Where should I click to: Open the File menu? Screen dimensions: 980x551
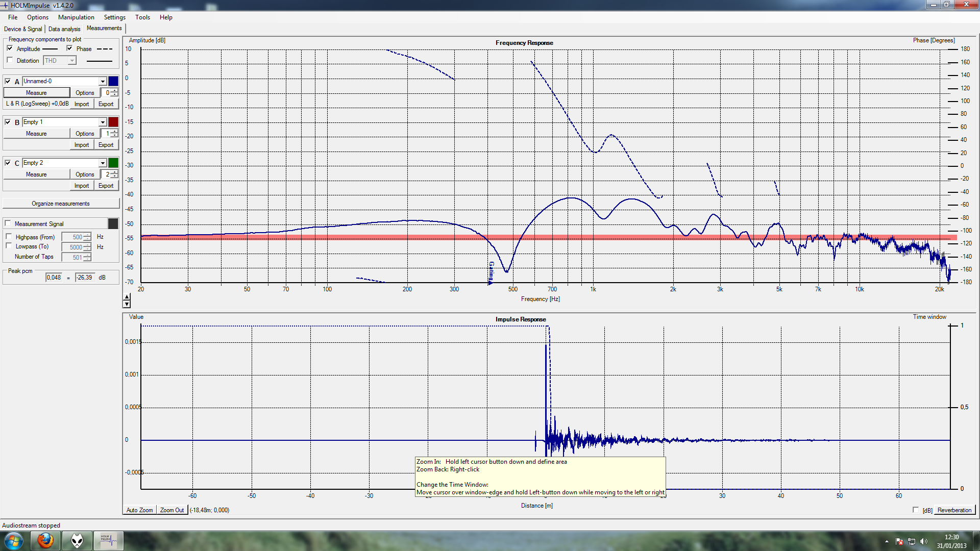pos(13,17)
